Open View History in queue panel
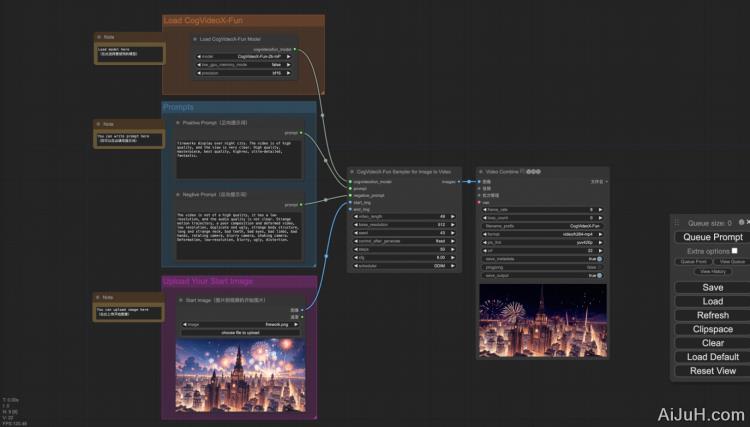 713,271
